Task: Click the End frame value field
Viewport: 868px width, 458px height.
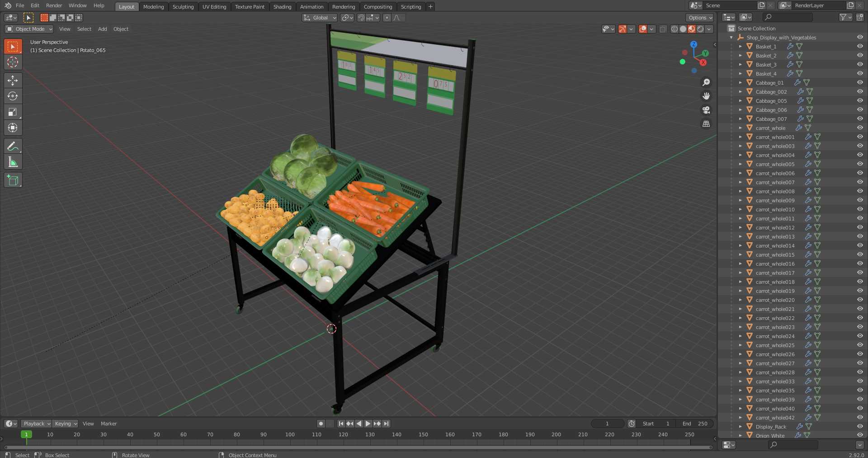Action: [x=695, y=424]
